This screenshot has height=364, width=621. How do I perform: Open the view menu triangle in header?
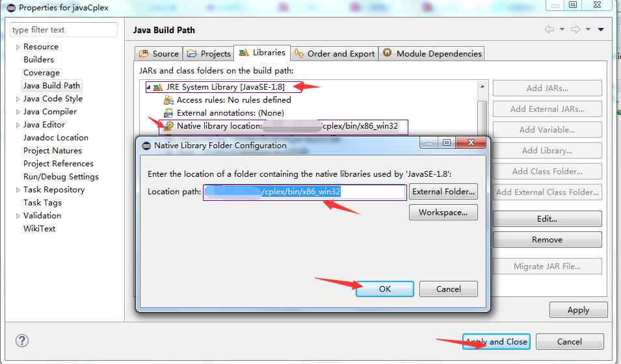tap(601, 30)
